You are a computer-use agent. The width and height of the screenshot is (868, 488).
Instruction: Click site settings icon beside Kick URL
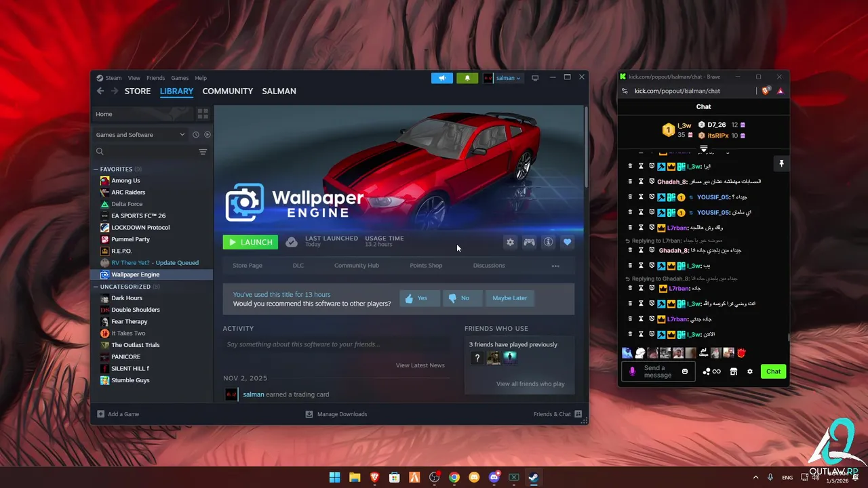625,91
